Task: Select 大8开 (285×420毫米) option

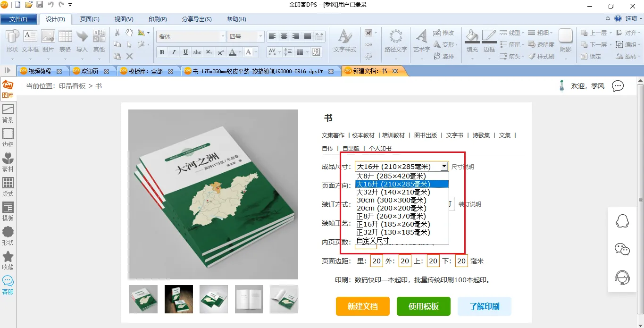Action: pos(401,176)
